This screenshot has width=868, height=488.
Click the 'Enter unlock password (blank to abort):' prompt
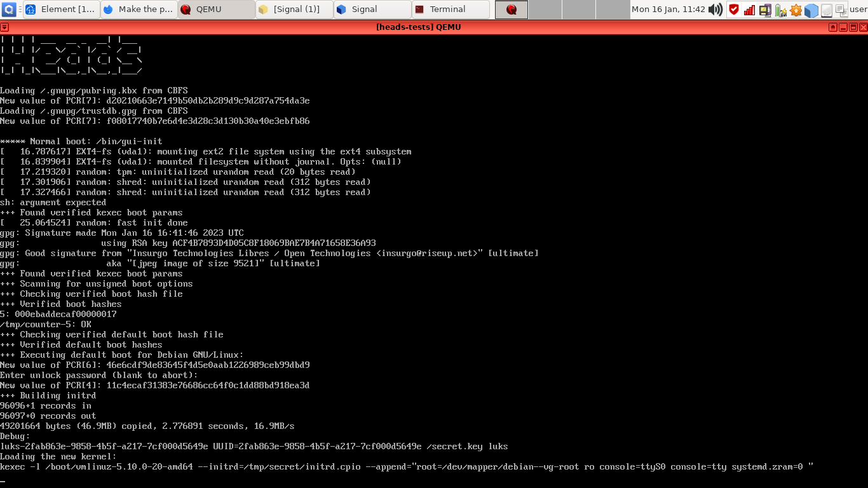point(99,376)
